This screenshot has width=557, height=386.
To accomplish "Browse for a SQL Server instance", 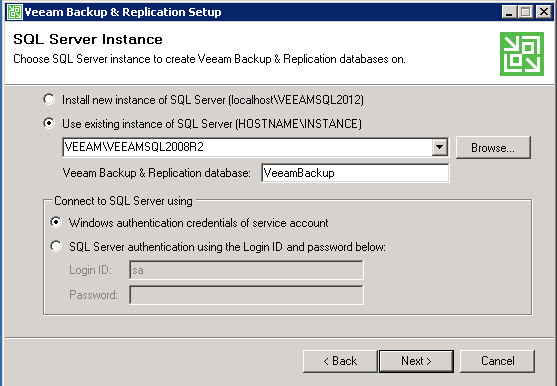I will (493, 147).
